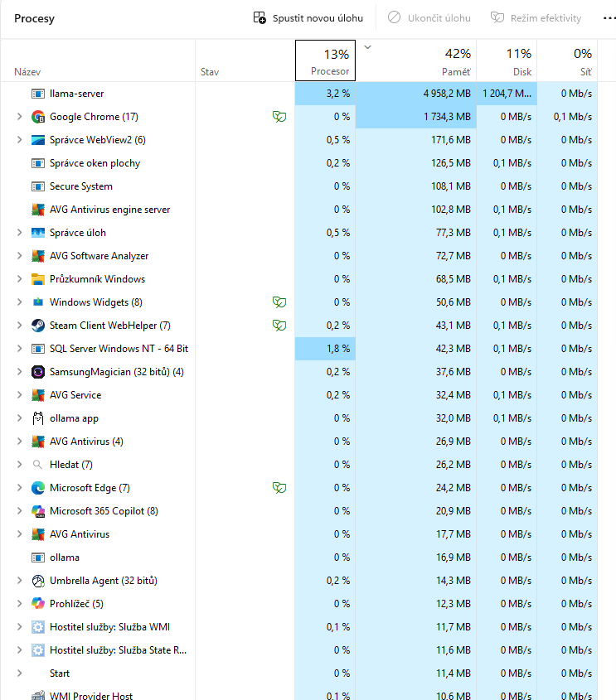
Task: Click the SQL Server Windows NT icon
Action: 38,349
